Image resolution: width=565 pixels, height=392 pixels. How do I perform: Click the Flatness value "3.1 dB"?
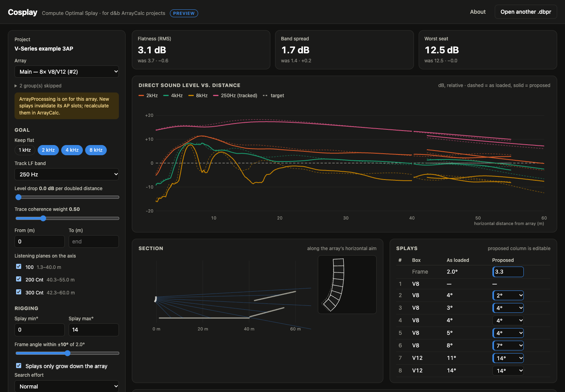pos(152,50)
